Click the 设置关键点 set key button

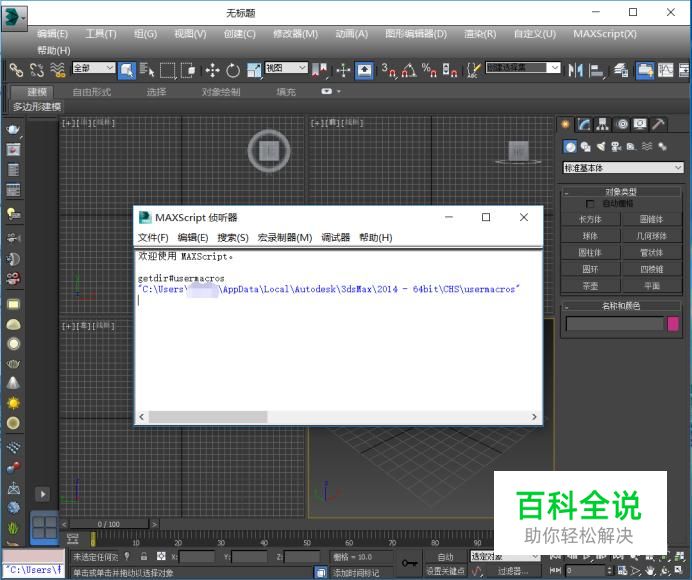point(445,571)
